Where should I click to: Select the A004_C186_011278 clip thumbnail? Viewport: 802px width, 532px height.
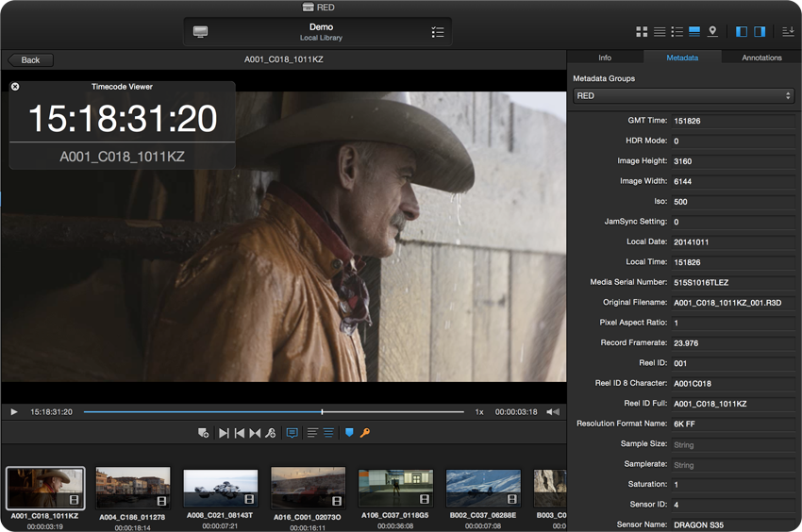click(x=133, y=488)
